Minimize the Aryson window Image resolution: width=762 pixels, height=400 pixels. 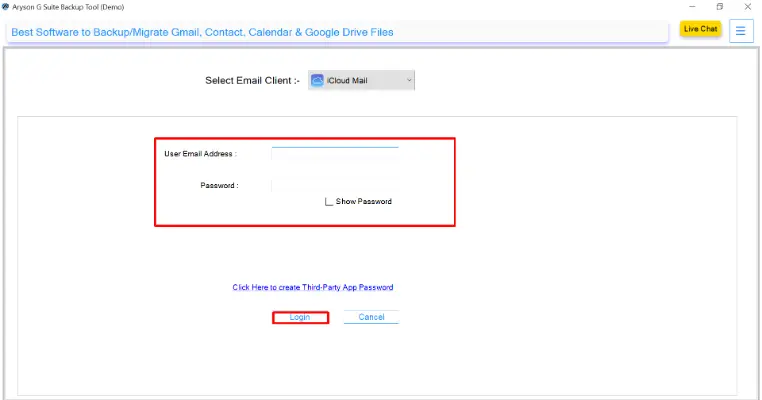(692, 7)
